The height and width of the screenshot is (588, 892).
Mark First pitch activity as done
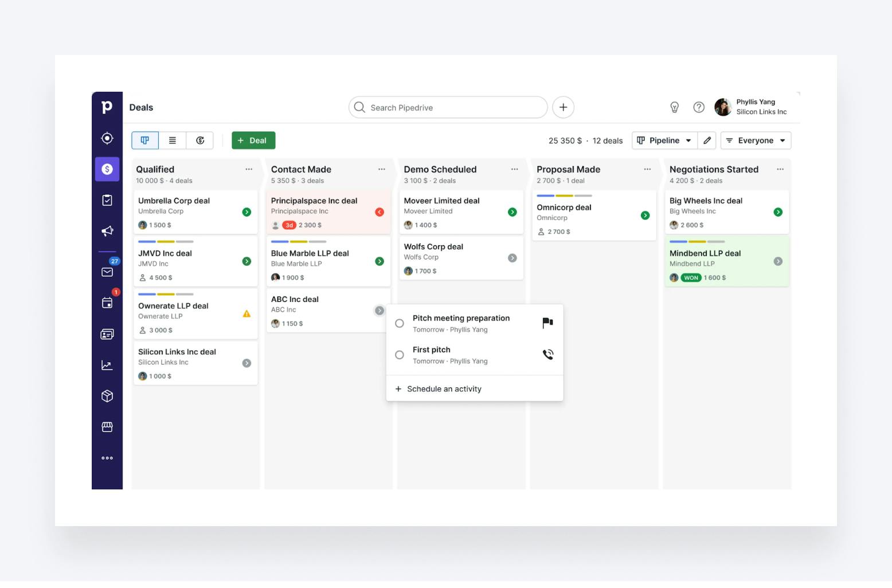[x=400, y=355]
